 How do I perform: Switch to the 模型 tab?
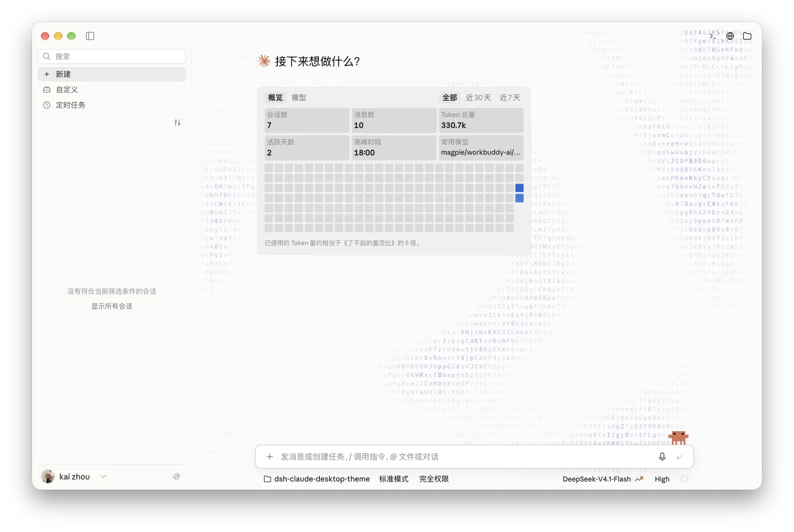point(299,98)
